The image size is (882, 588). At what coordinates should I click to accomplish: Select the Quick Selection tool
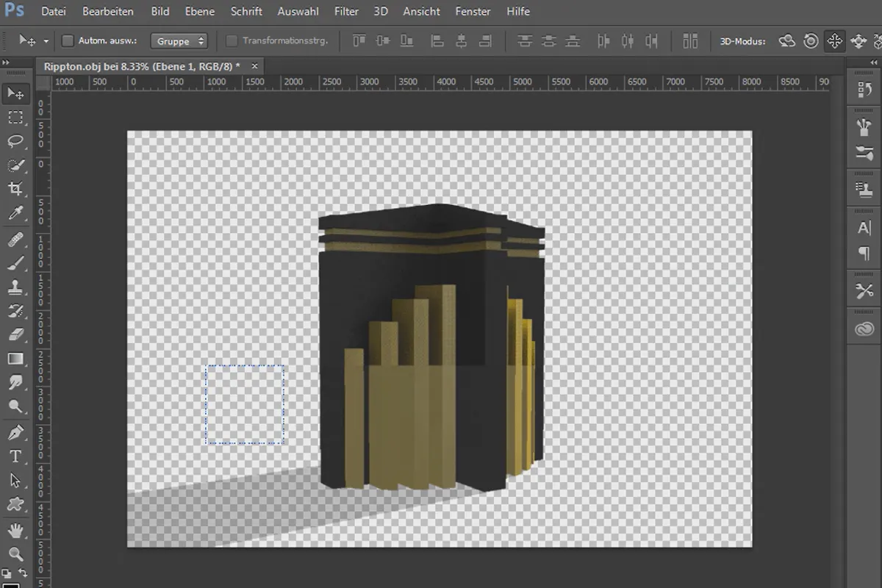point(15,165)
